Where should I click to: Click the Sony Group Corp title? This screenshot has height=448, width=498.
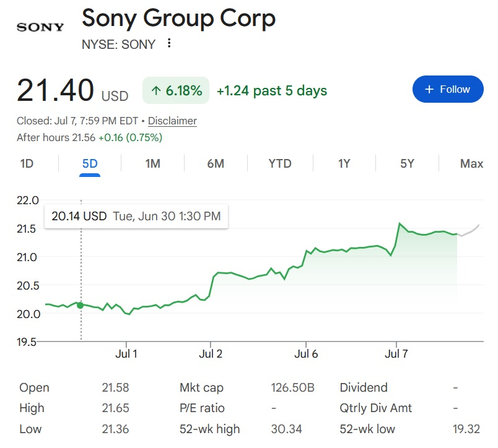178,19
